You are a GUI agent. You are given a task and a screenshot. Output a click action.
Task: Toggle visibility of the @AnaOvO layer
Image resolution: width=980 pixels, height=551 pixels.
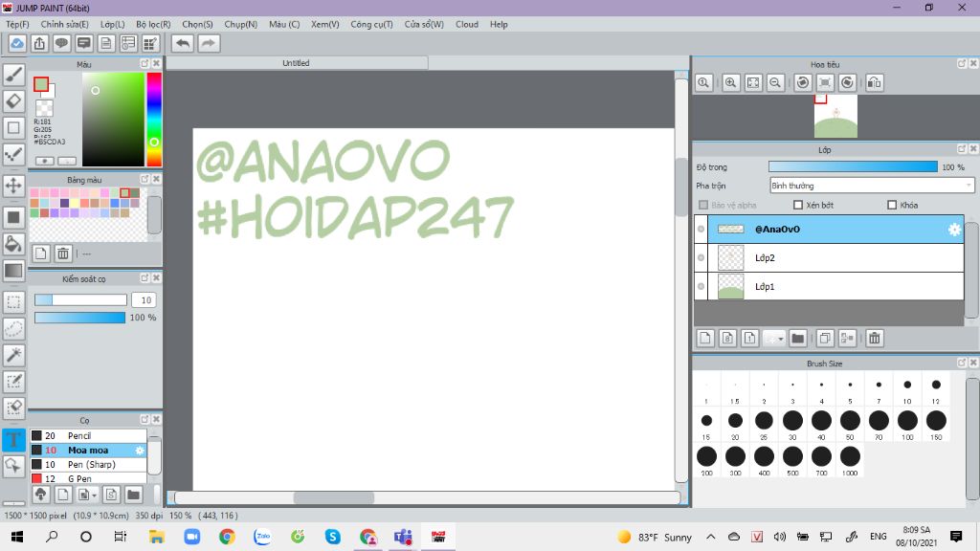coord(701,230)
